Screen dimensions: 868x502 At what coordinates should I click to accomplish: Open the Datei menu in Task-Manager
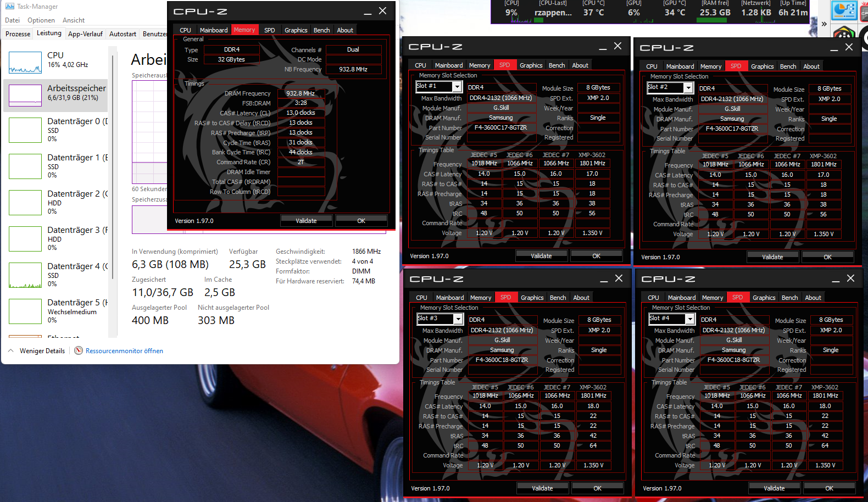pyautogui.click(x=12, y=20)
